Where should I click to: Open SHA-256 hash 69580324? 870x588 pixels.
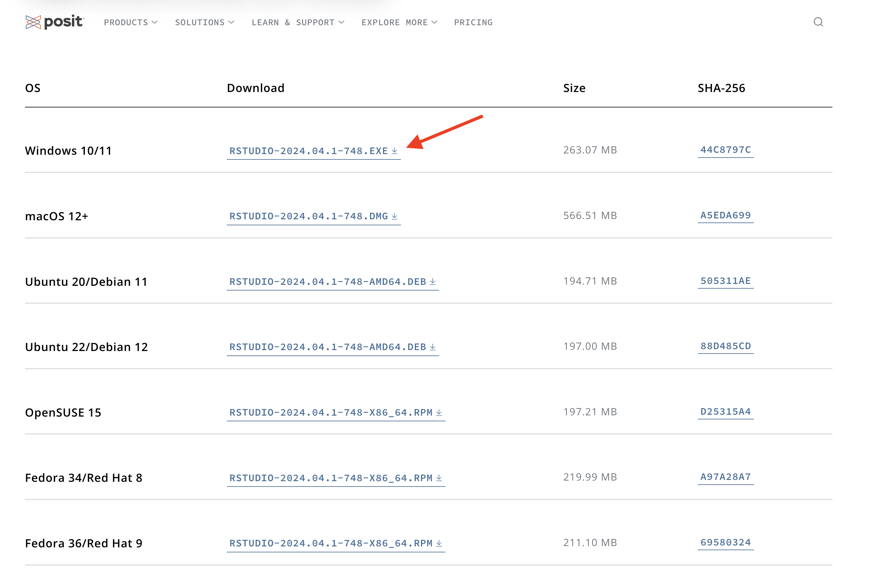coord(726,543)
